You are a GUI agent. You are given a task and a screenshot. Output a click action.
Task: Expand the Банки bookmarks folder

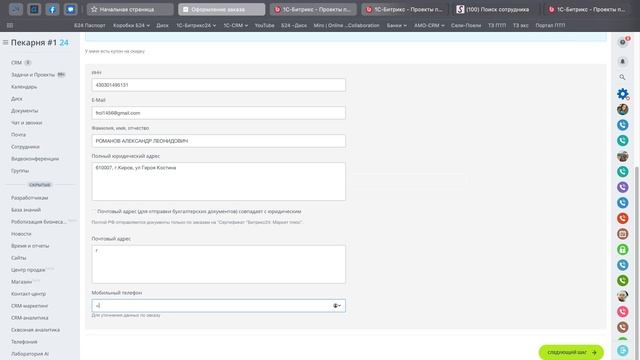396,25
